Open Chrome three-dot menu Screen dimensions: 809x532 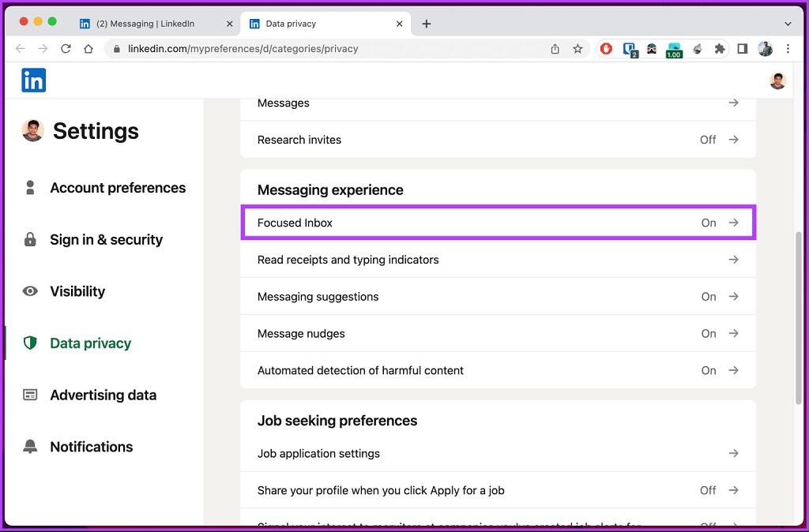tap(788, 49)
